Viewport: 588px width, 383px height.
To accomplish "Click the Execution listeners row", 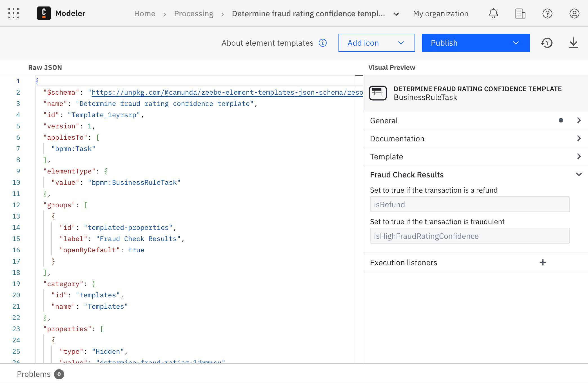I will tap(475, 262).
